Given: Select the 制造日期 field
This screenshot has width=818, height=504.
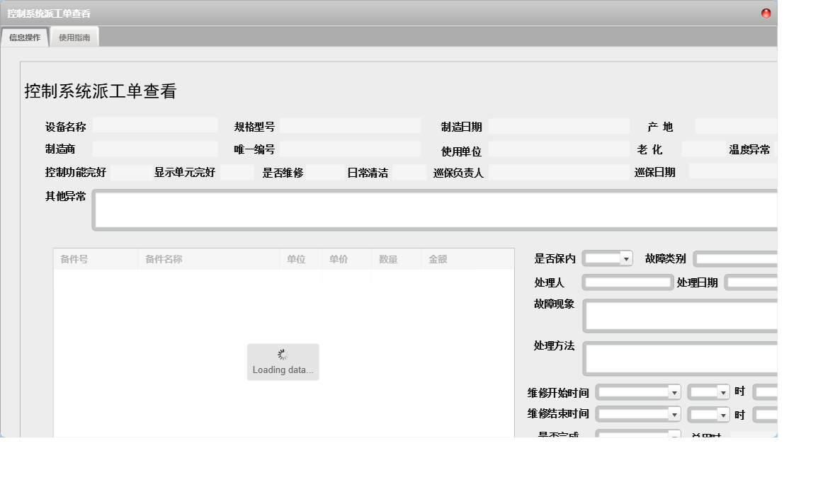Looking at the screenshot, I should [559, 126].
